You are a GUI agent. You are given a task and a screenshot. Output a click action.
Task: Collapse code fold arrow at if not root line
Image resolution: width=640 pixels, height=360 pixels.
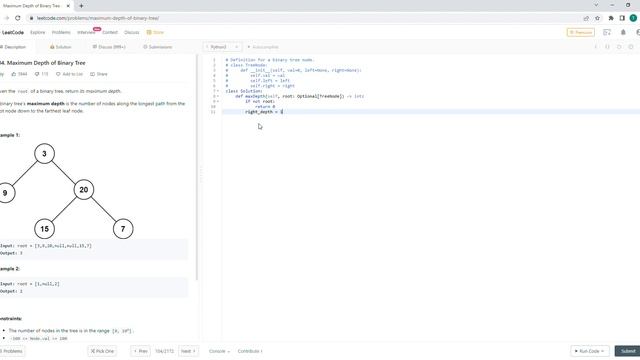click(x=218, y=101)
